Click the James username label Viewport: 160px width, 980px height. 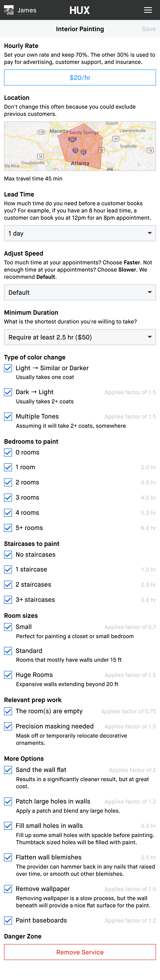tap(27, 10)
